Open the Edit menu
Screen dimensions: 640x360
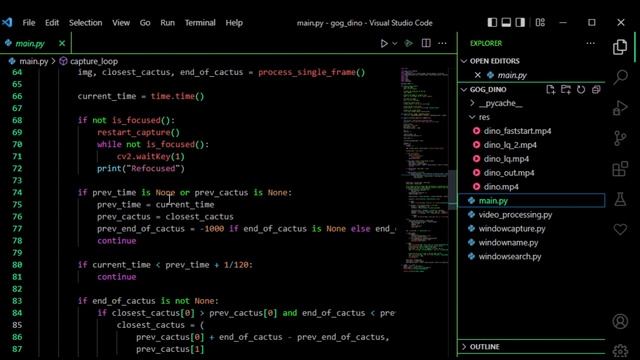click(x=52, y=23)
